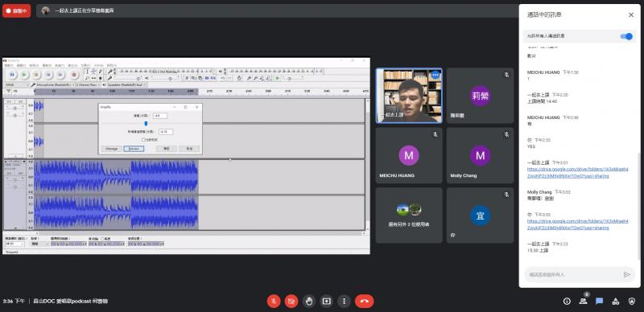
Task: Click the first track's Mute button
Action: (10, 101)
